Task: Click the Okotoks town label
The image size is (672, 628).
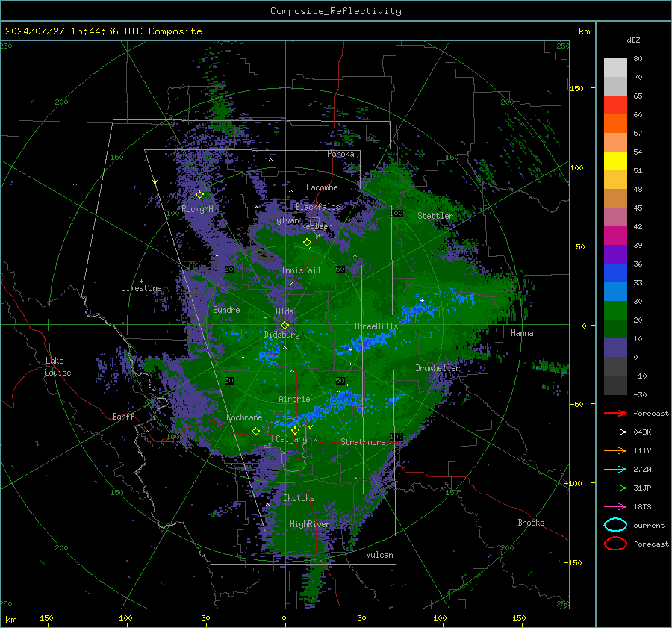Action: [x=299, y=498]
